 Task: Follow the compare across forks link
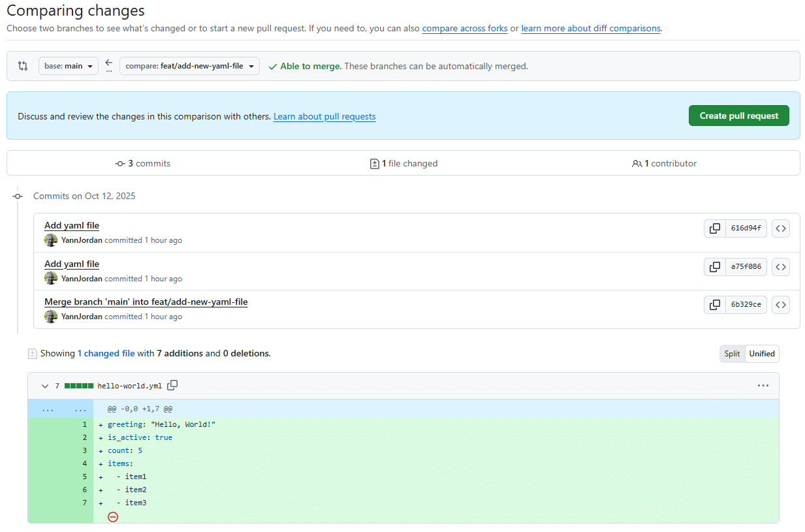tap(464, 28)
